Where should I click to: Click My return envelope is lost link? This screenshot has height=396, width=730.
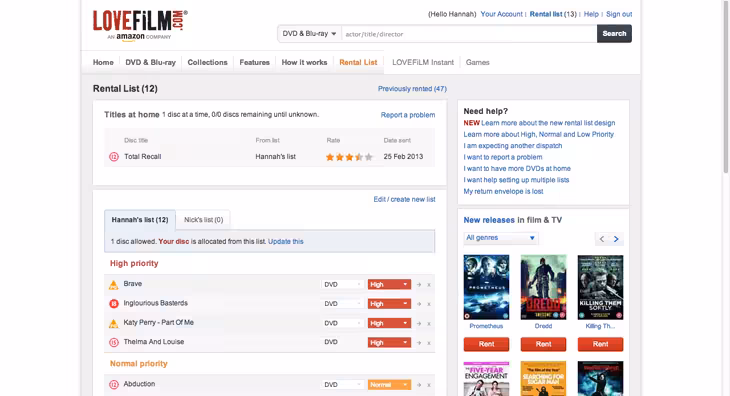coord(503,191)
